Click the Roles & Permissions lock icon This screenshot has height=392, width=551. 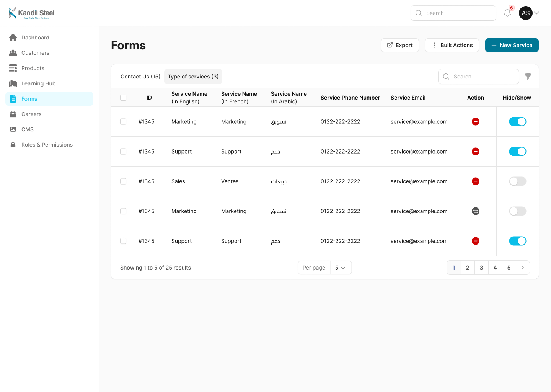pos(13,145)
